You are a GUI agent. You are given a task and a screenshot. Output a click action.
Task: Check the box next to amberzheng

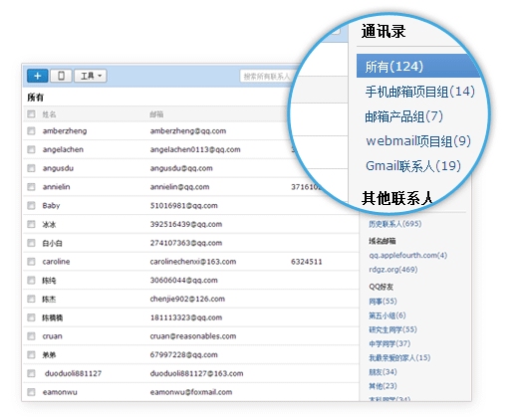[x=31, y=130]
